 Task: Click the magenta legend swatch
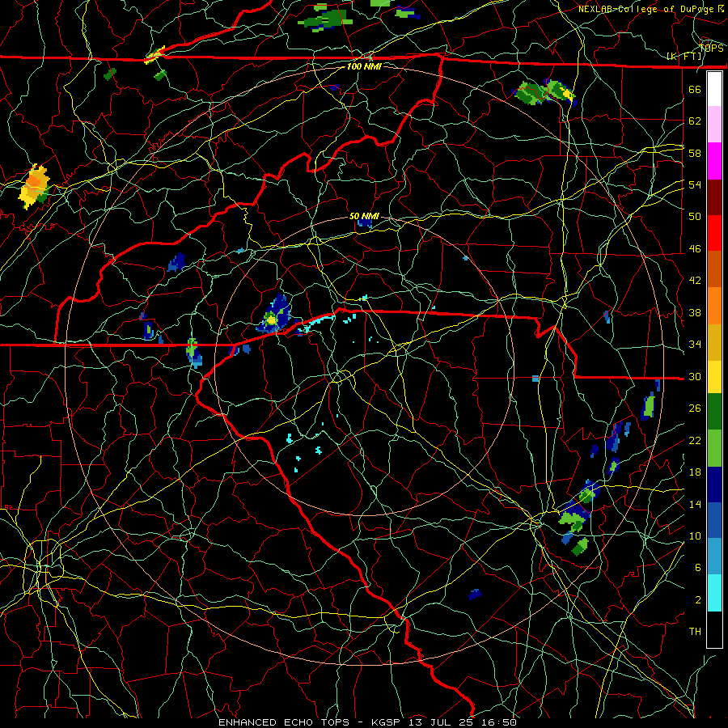pos(714,161)
